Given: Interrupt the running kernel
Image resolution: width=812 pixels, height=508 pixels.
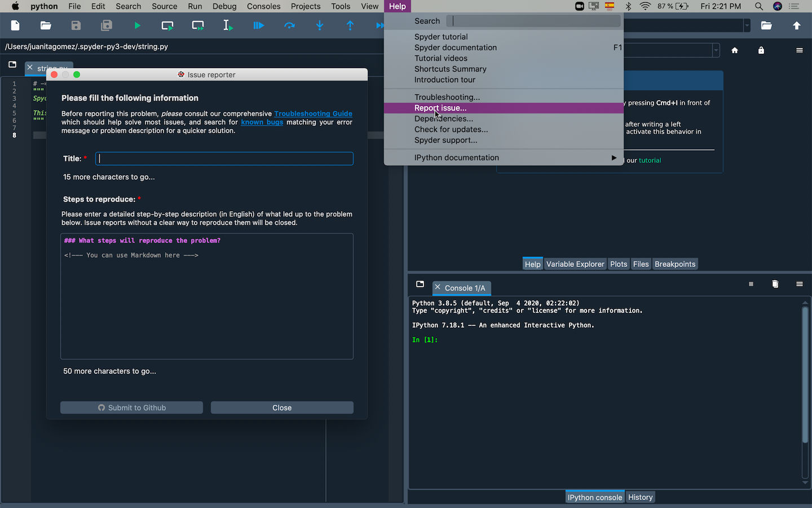Looking at the screenshot, I should pyautogui.click(x=751, y=284).
